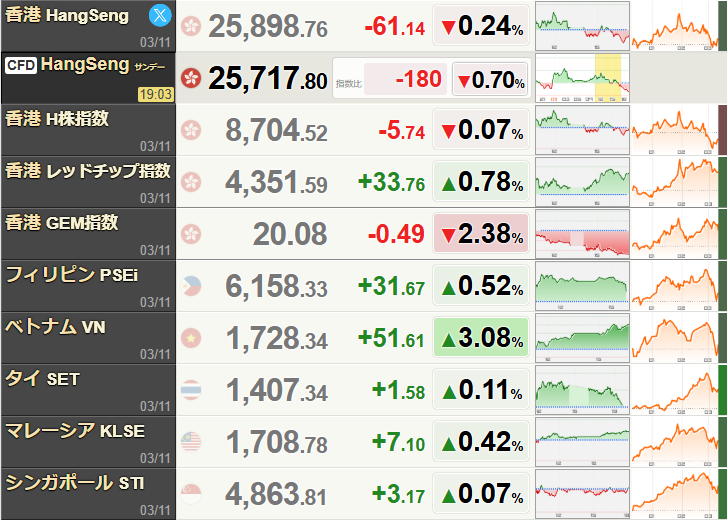This screenshot has width=727, height=520.
Task: Click the STI intraday mini chart
Action: pos(582,494)
